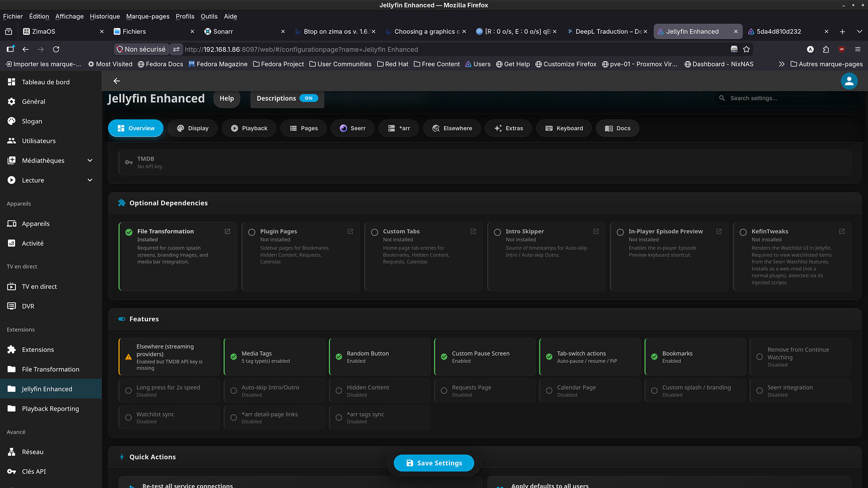The width and height of the screenshot is (868, 488).
Task: Enable the Hidden Content feature
Action: [380, 391]
